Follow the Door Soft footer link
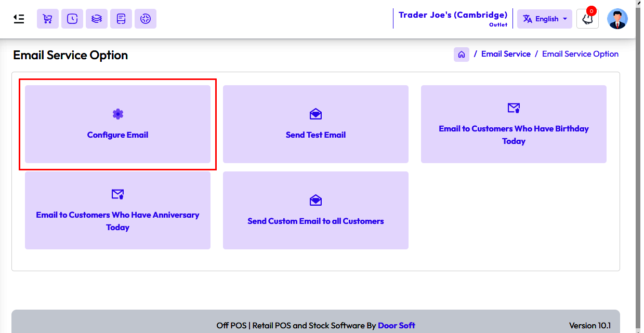The height and width of the screenshot is (333, 644). pyautogui.click(x=397, y=326)
